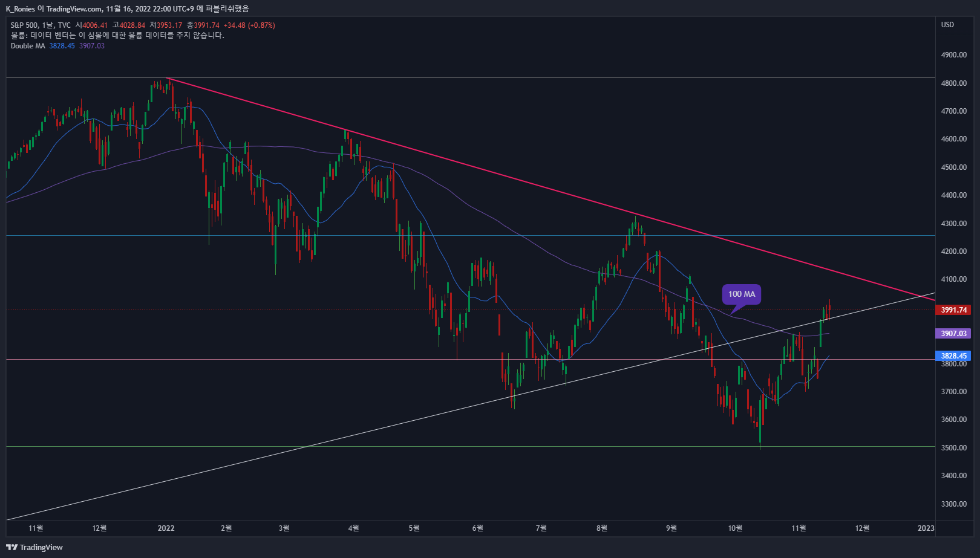The image size is (980, 558).
Task: Click the 4500.00 price axis value
Action: click(954, 167)
